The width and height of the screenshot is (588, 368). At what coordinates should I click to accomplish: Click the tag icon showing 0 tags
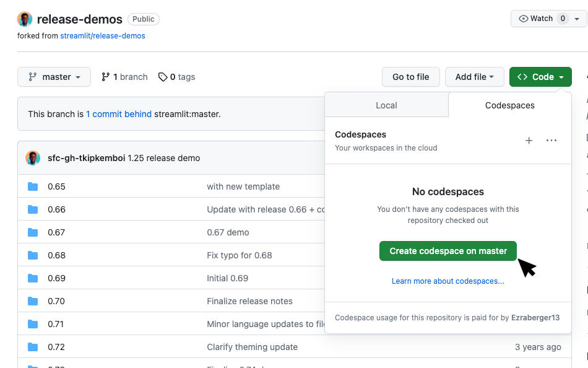163,77
